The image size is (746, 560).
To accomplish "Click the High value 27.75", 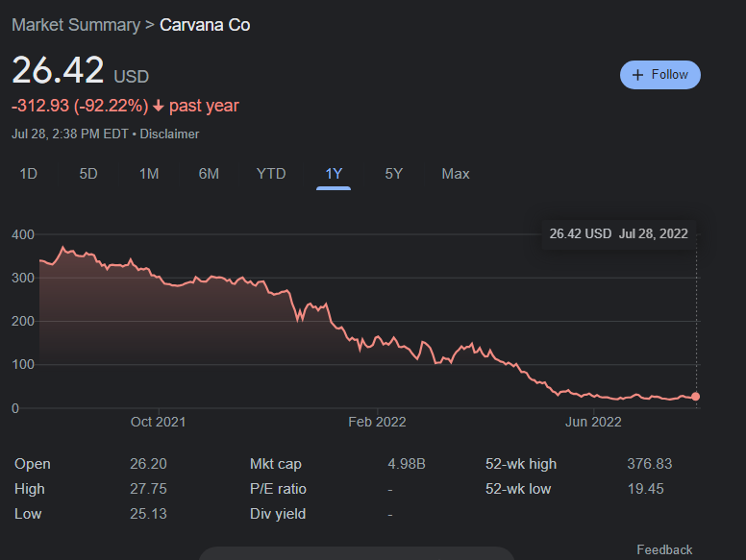I will pos(148,489).
